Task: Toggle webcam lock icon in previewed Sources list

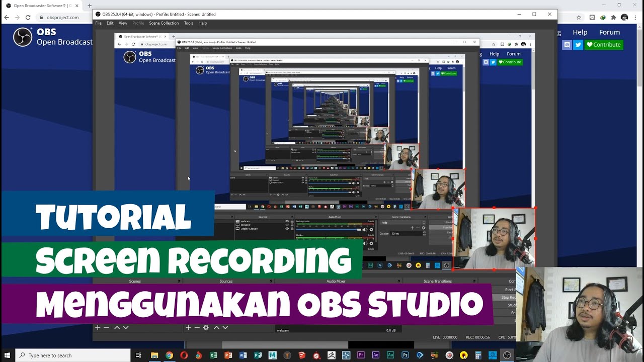Action: [292, 221]
